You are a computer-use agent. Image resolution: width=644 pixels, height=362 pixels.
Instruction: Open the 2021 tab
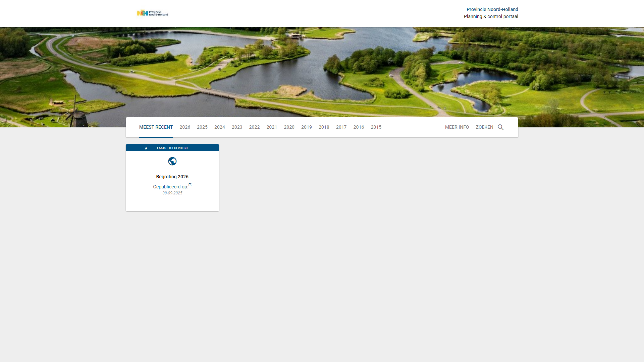coord(272,127)
